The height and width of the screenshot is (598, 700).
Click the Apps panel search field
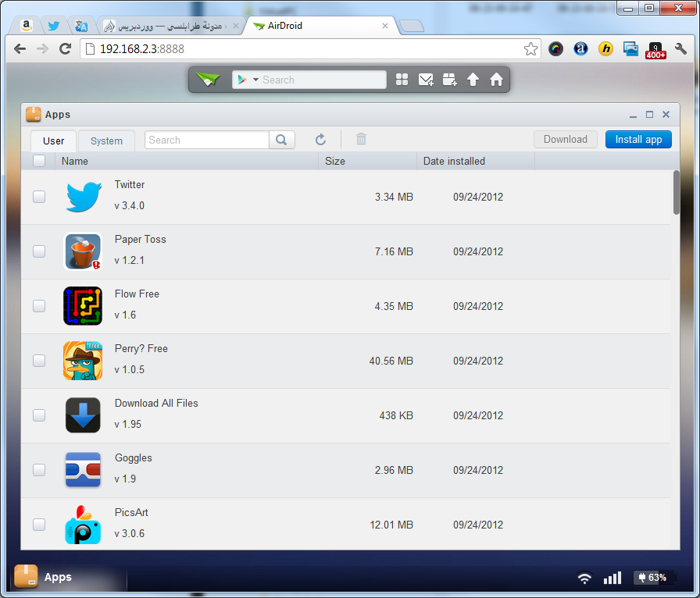click(x=207, y=140)
